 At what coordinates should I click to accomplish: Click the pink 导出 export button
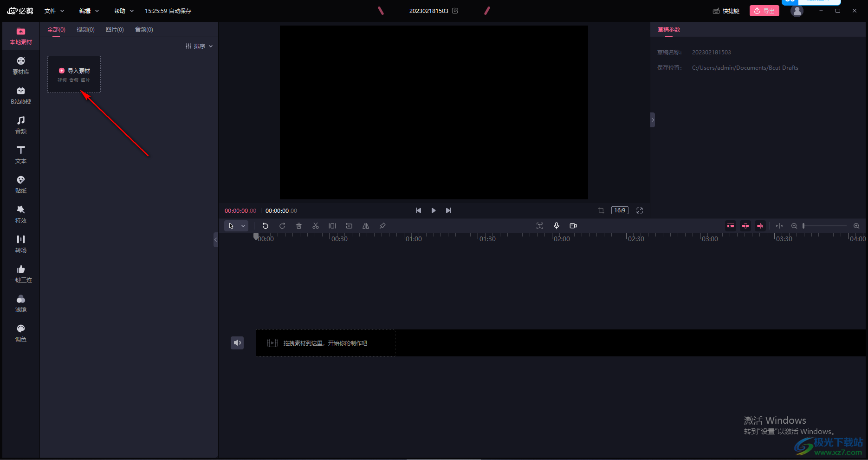764,11
